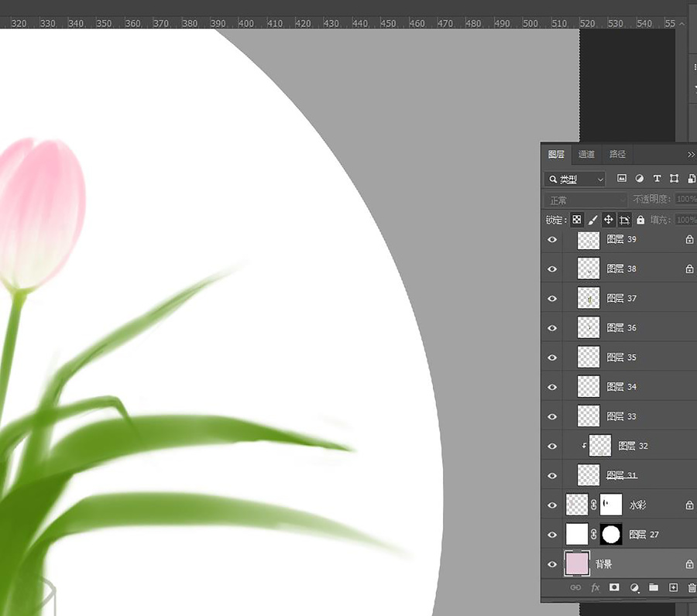The image size is (697, 616).
Task: Lock position move icon
Action: 608,220
